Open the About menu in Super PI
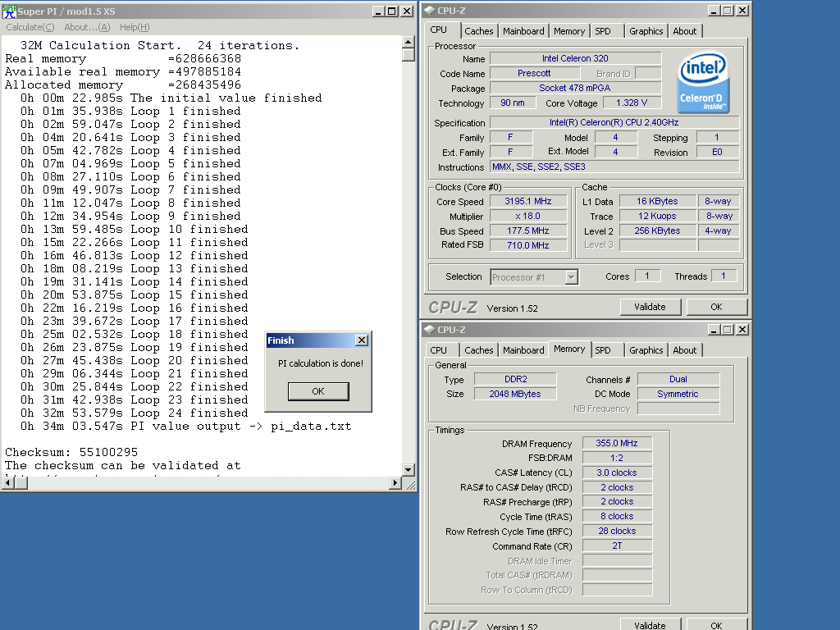Viewport: 840px width, 630px height. pyautogui.click(x=87, y=27)
